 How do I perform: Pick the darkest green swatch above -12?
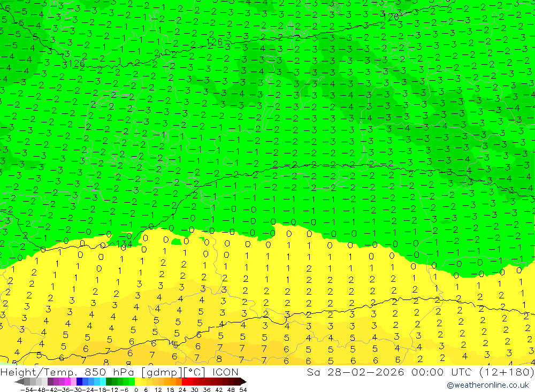(x=109, y=381)
